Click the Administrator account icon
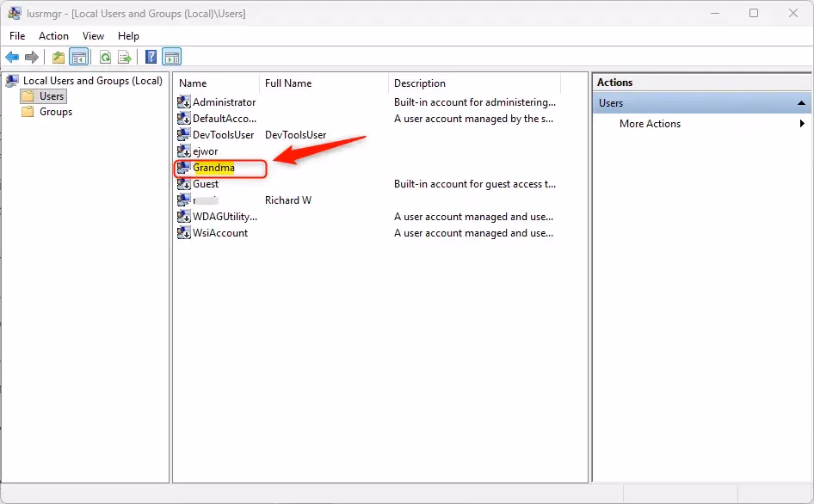The height and width of the screenshot is (504, 814). tap(183, 102)
